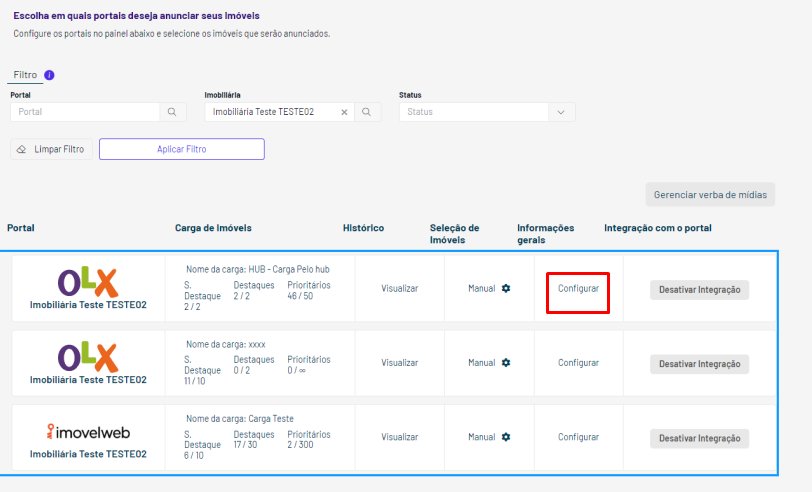Open gear settings for the Carga Teste row
Screen dimensions: 812x492
point(506,437)
